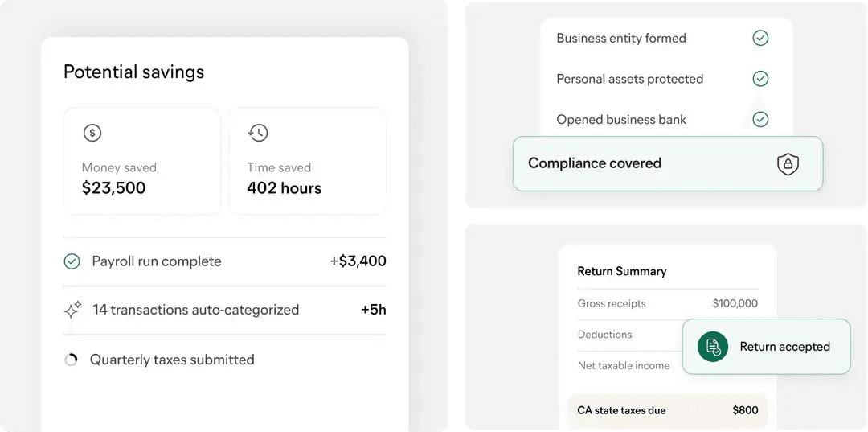Click the CA state taxes due label
The width and height of the screenshot is (868, 432).
click(x=621, y=410)
